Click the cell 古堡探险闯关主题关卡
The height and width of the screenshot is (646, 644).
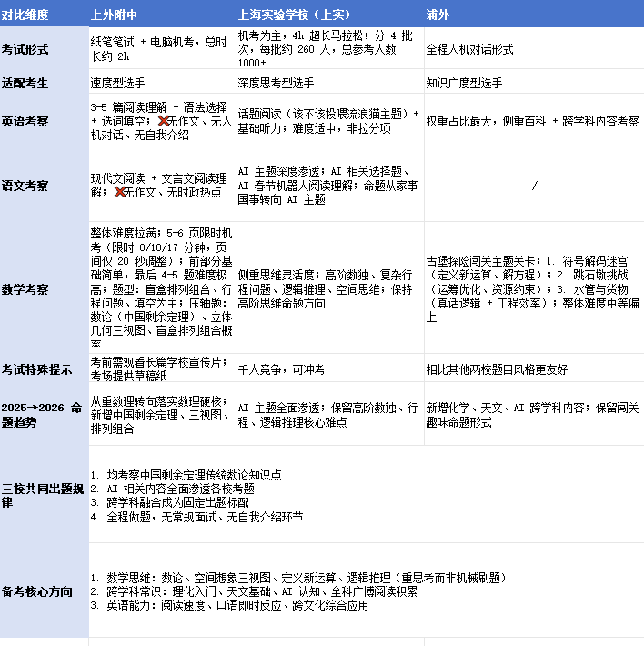pyautogui.click(x=534, y=288)
